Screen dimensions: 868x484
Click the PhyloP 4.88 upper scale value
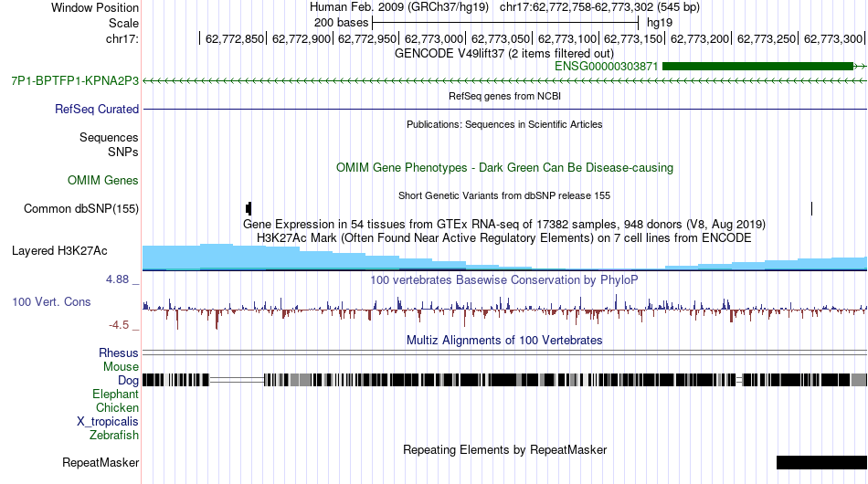(117, 279)
